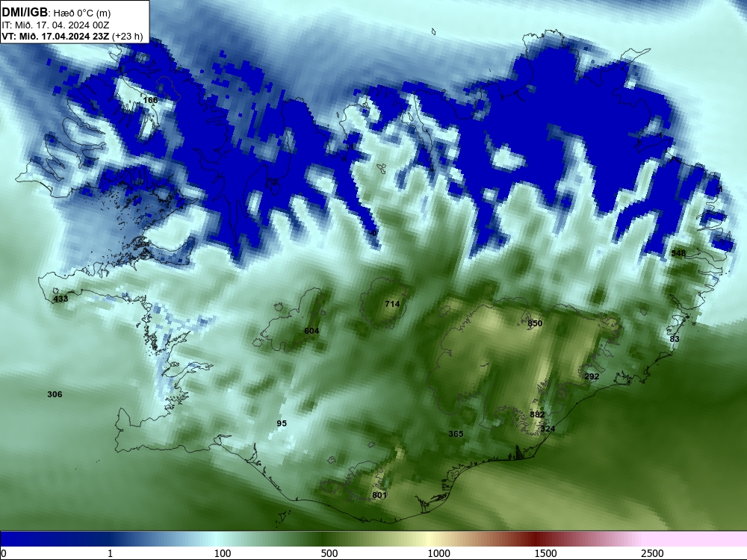Screen dimensions: 747x560
Task: Click the '(+23 h)' forecast offset text
Action: (127, 37)
